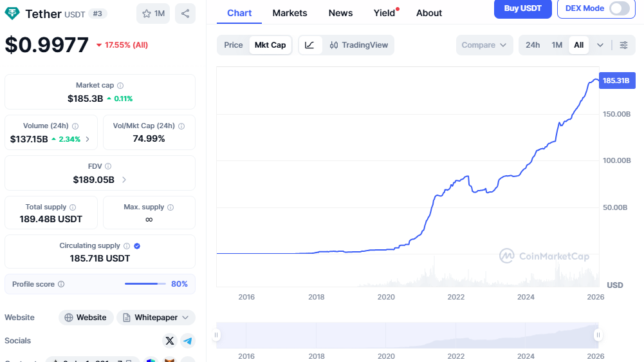Open the chart settings sliders icon
Image resolution: width=644 pixels, height=362 pixels.
pos(623,45)
